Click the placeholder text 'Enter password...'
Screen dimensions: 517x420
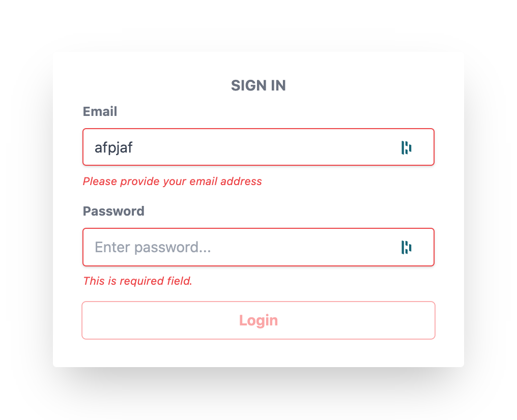coord(153,247)
